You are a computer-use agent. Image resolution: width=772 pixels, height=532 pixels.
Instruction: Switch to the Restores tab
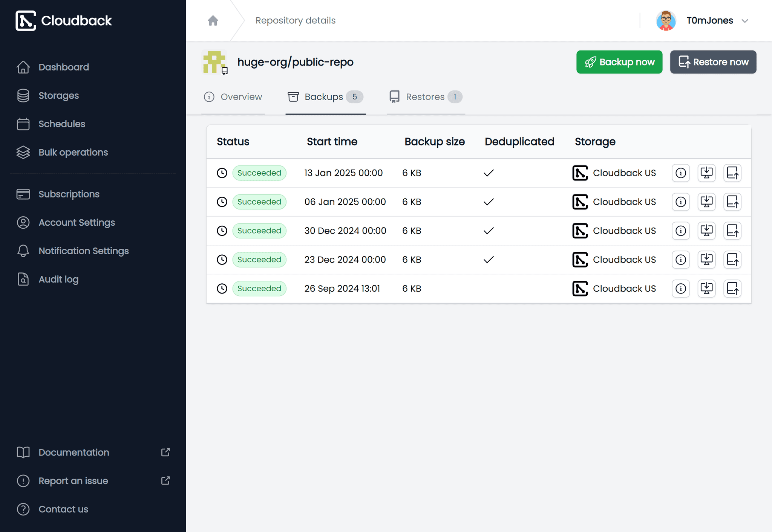click(x=426, y=97)
